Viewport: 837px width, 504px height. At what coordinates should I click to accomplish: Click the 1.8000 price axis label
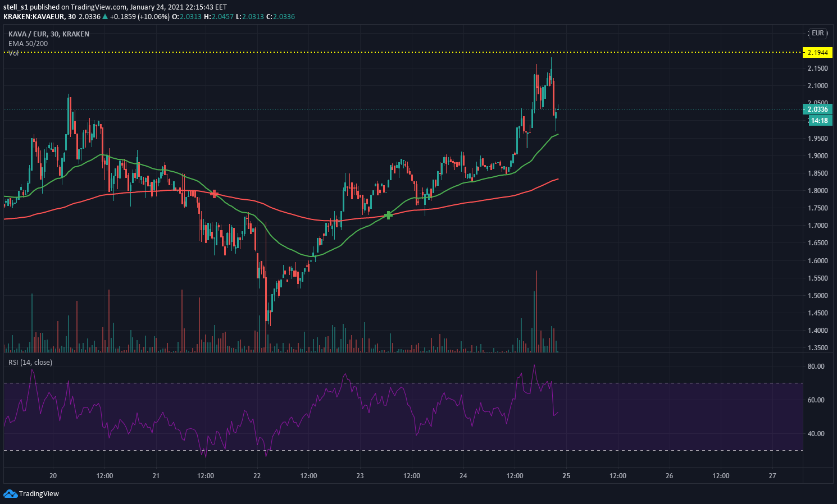[x=817, y=191]
